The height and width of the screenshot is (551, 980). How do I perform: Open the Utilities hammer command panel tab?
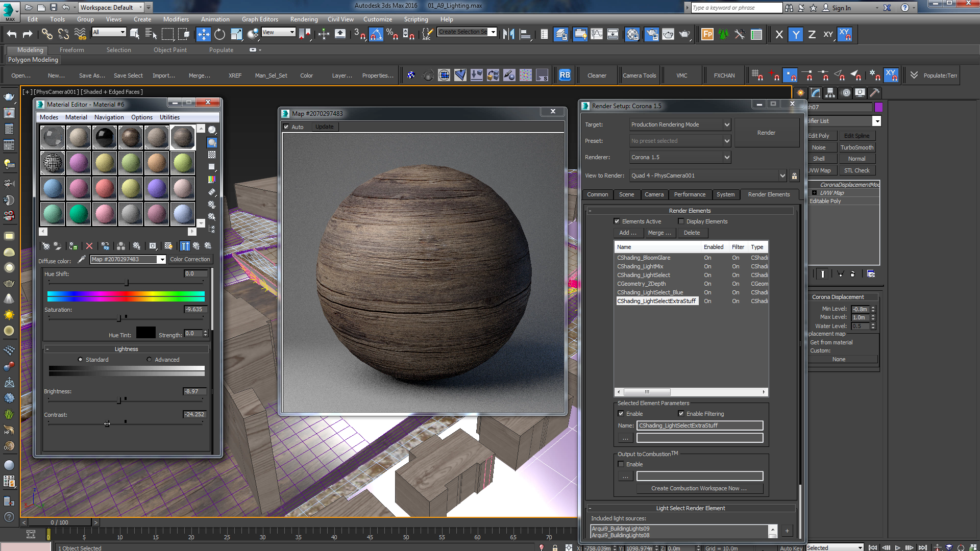(874, 93)
